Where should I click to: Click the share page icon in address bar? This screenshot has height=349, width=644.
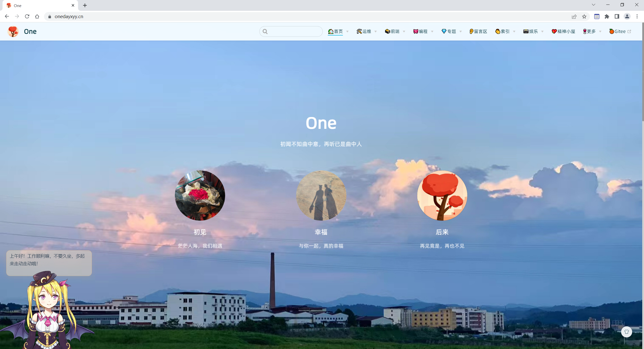(x=574, y=17)
